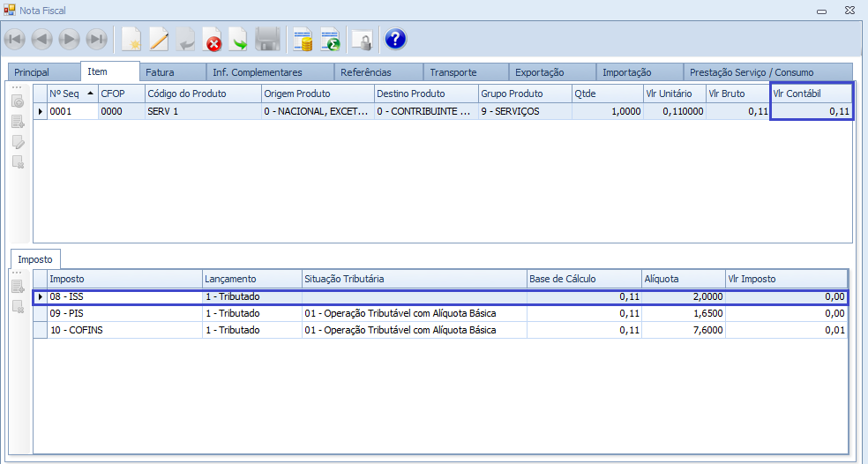The image size is (868, 464).
Task: Open help with the blue question mark
Action: [x=395, y=39]
